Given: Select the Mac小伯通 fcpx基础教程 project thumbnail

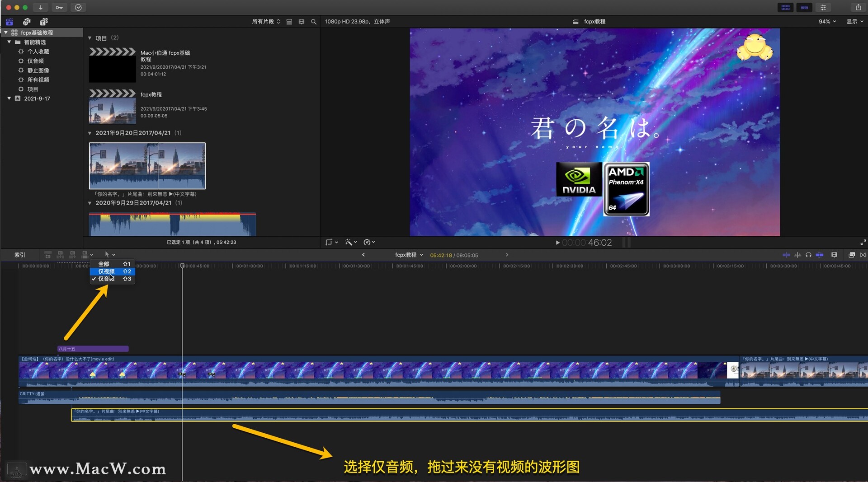Looking at the screenshot, I should coord(112,65).
